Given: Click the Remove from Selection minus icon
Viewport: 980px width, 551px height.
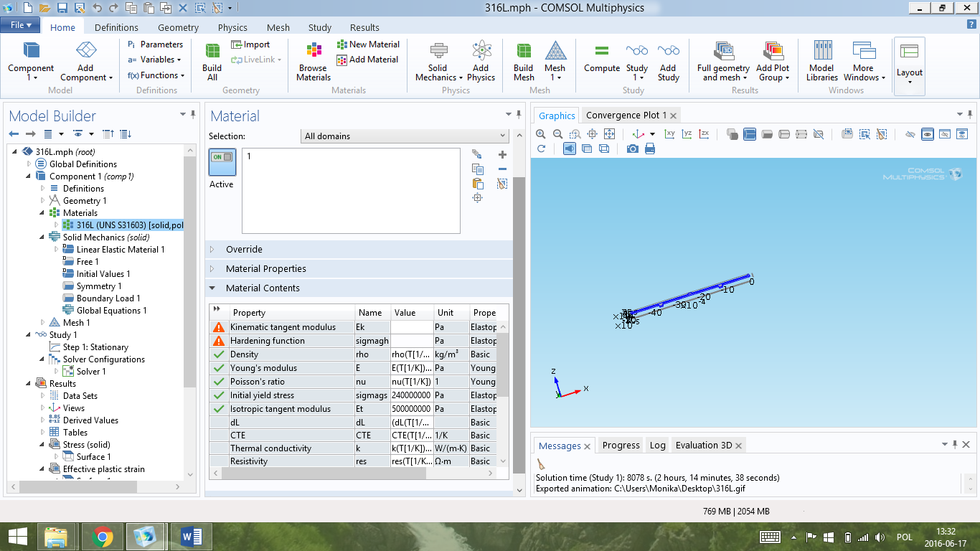Looking at the screenshot, I should point(502,169).
